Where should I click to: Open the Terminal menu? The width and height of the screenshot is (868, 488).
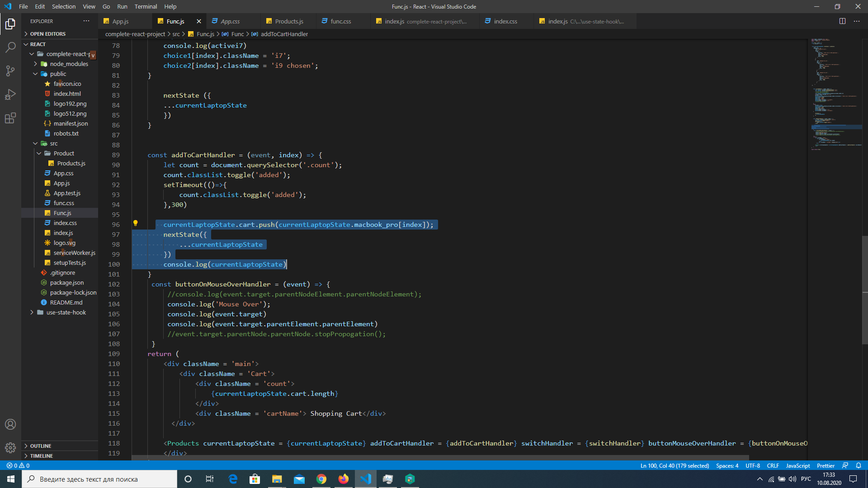(146, 6)
